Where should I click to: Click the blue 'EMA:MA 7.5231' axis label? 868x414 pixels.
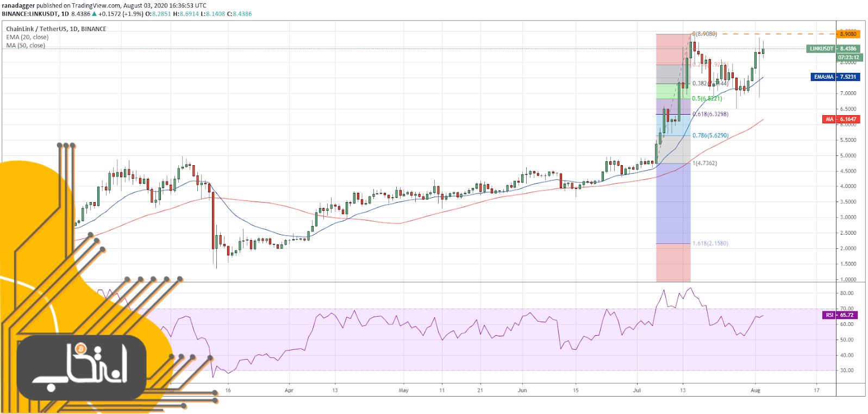coord(835,77)
